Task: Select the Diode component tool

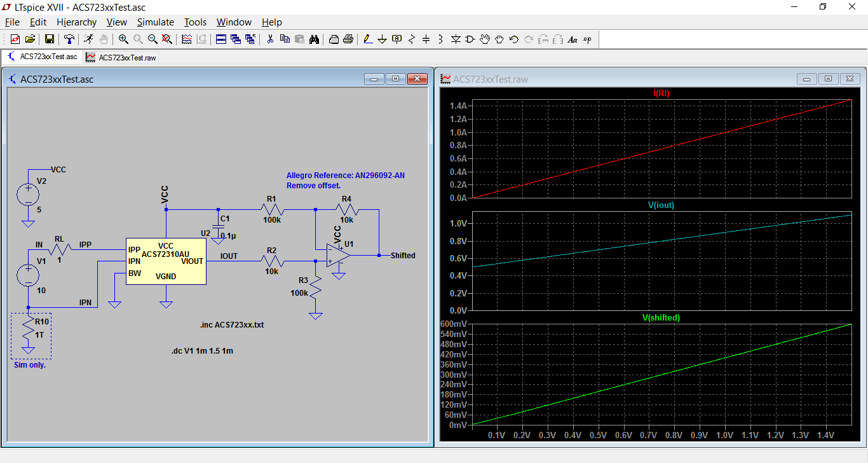Action: pyautogui.click(x=456, y=39)
